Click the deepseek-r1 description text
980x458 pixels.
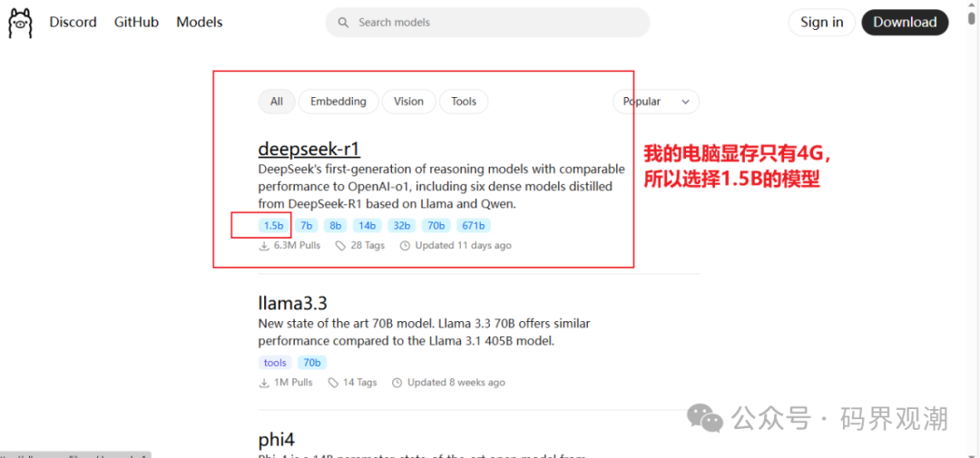pyautogui.click(x=441, y=187)
